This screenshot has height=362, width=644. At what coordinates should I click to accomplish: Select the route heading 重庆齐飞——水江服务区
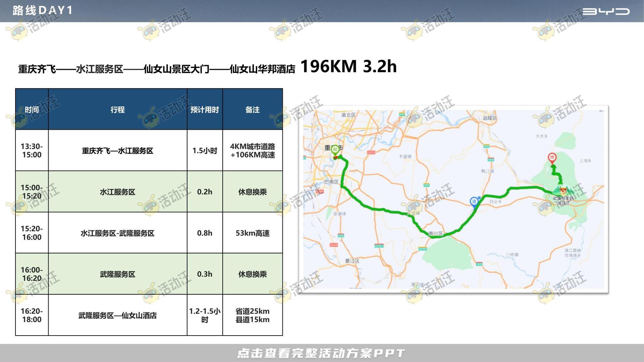[71, 69]
